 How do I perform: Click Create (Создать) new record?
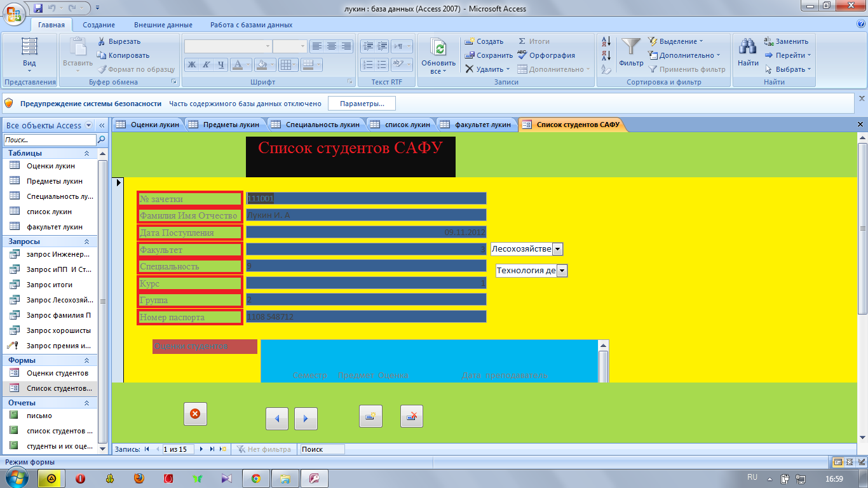(484, 41)
